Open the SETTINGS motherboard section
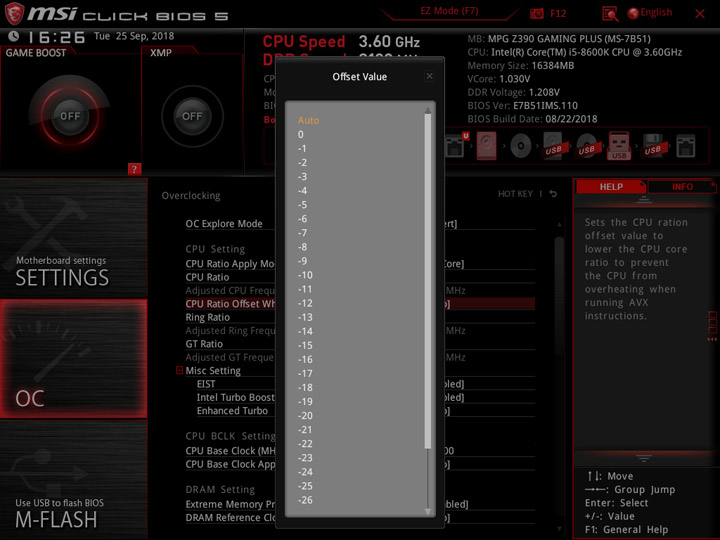Viewport: 720px width, 540px height. pyautogui.click(x=73, y=238)
